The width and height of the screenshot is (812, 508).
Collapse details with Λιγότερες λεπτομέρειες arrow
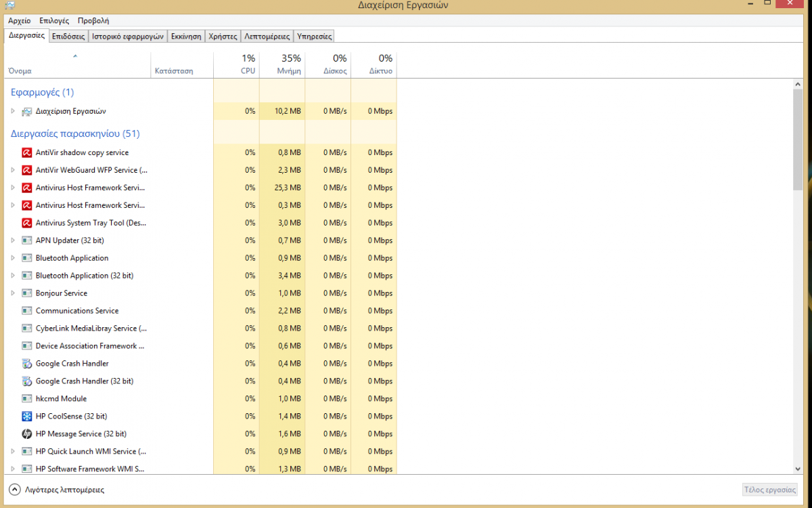pos(14,489)
